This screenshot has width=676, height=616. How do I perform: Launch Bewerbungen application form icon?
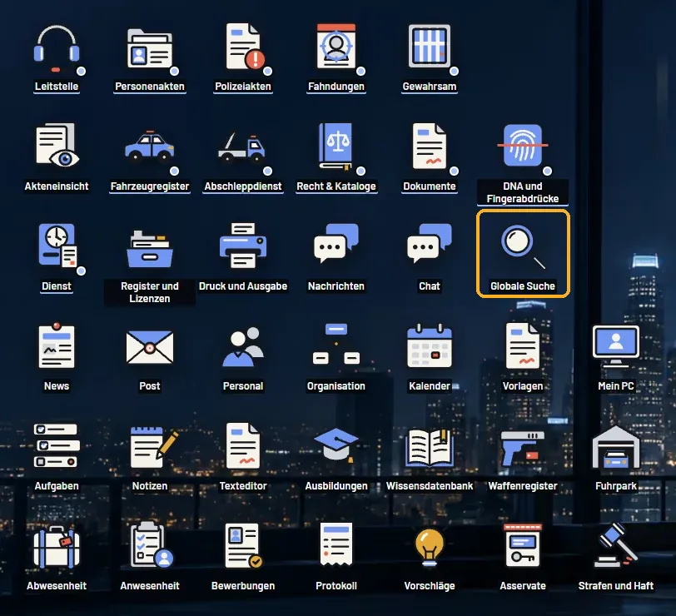point(243,546)
